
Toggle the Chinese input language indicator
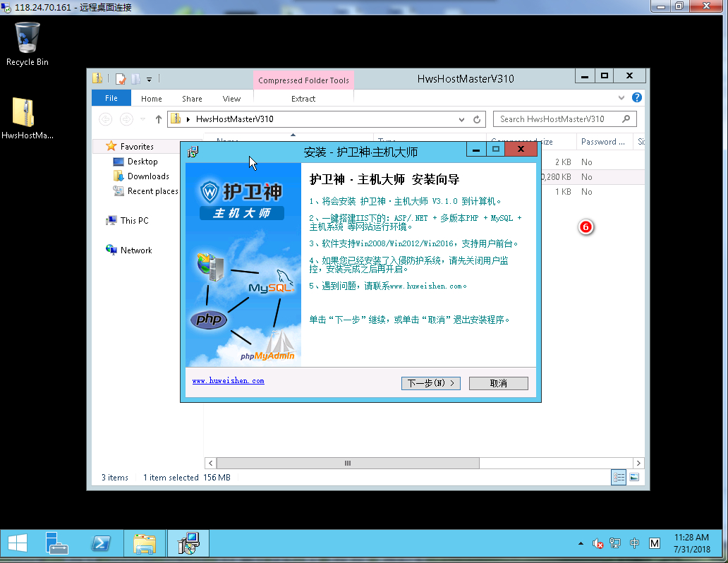[x=634, y=543]
